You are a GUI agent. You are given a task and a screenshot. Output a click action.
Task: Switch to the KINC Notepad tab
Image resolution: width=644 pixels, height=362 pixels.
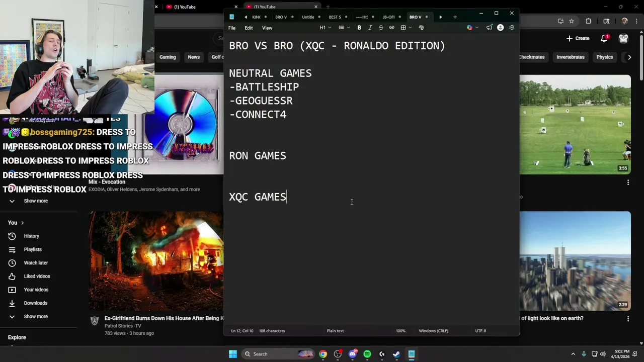point(257,17)
